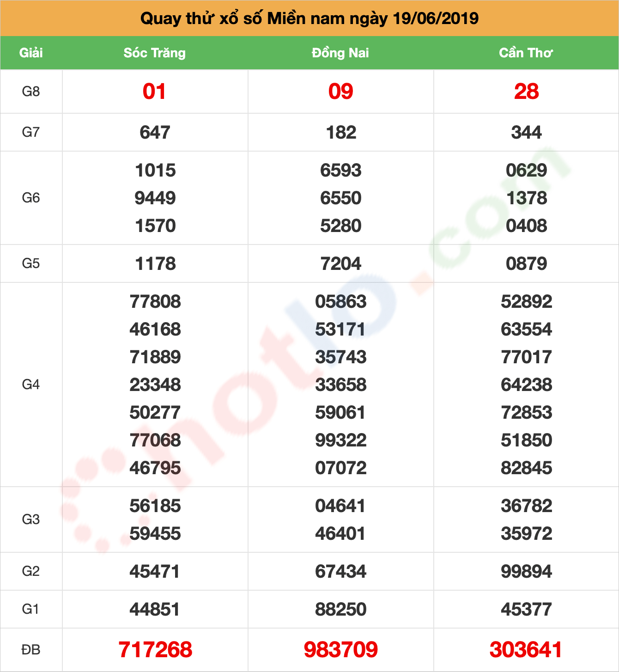Select G4 number 99322
The image size is (619, 672).
point(341,440)
